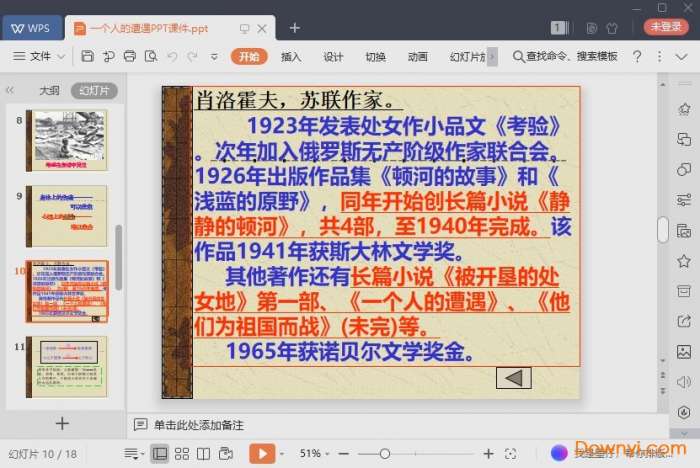The height and width of the screenshot is (468, 700).
Task: Start slideshow with orange play button
Action: click(262, 454)
